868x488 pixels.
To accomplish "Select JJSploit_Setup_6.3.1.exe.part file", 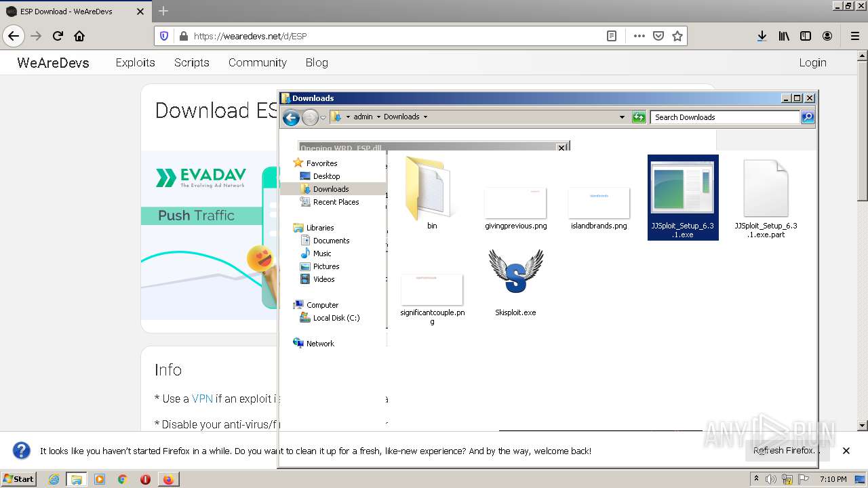I will click(766, 199).
